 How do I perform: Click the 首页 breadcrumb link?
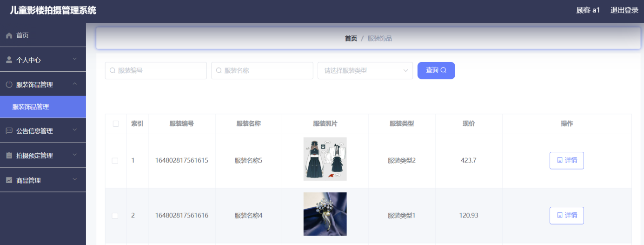(x=351, y=38)
